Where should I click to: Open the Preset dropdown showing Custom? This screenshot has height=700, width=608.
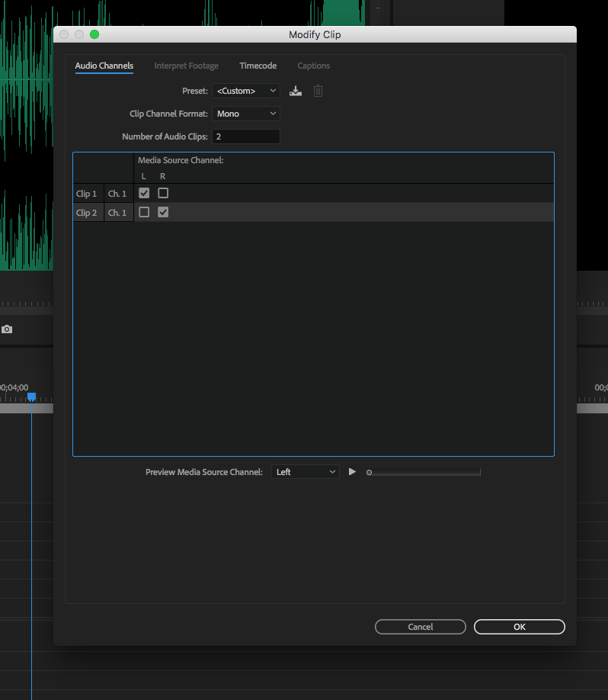(246, 91)
